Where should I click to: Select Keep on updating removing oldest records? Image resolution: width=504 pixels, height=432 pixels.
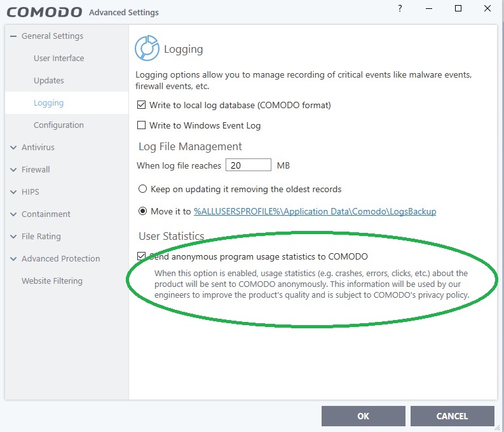(143, 189)
